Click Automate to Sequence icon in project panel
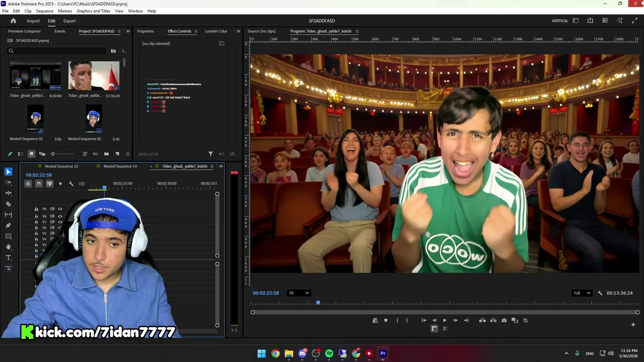 [x=96, y=154]
